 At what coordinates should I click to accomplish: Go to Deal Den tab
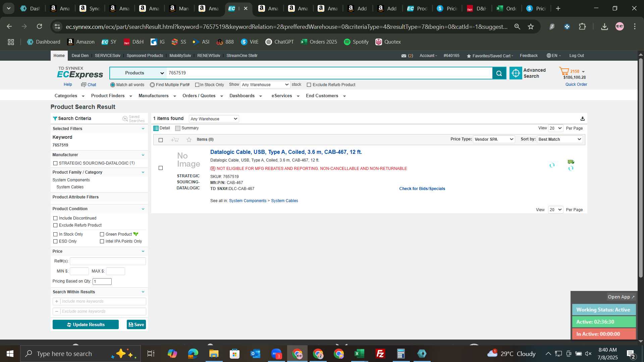(x=80, y=56)
